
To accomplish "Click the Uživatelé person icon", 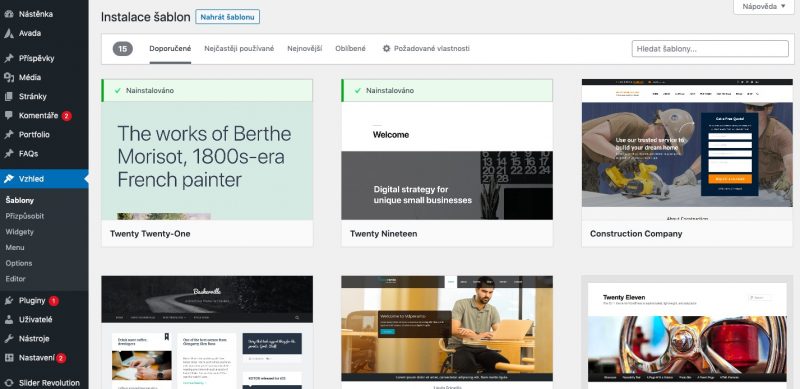I will click(x=9, y=320).
